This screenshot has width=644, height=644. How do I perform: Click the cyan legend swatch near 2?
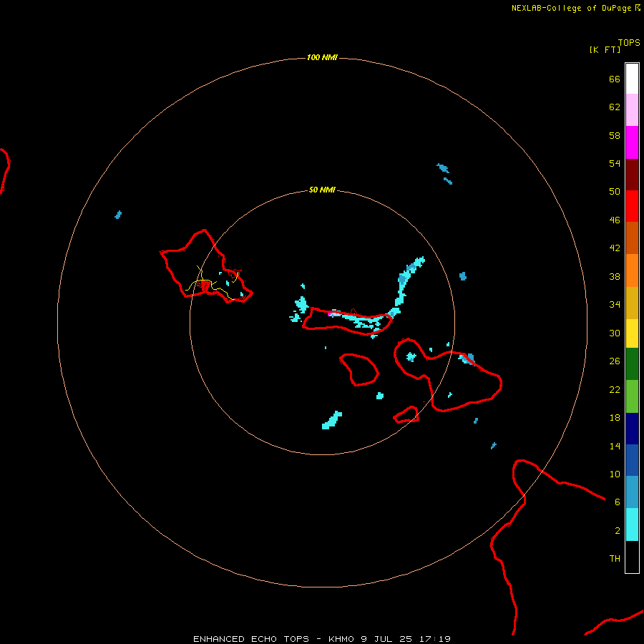pyautogui.click(x=632, y=524)
